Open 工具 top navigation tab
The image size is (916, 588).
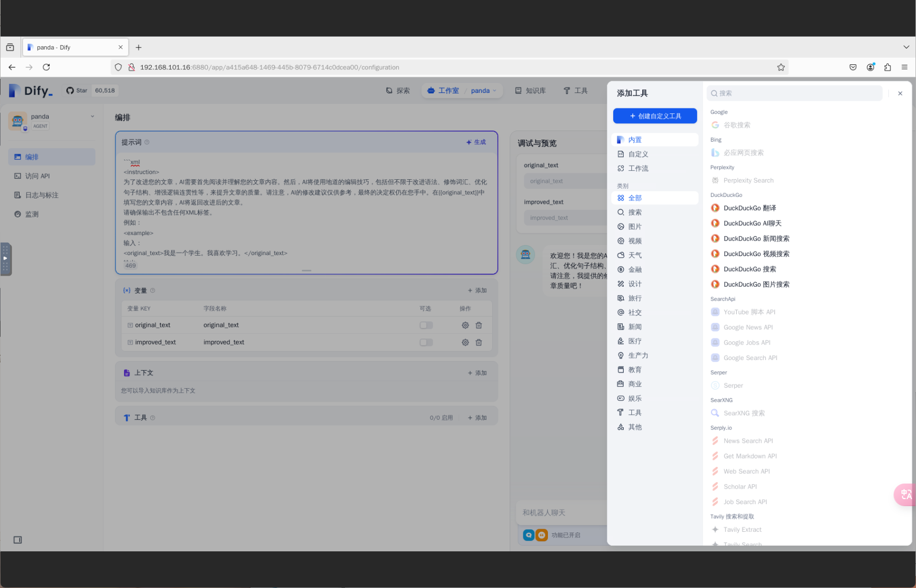(x=576, y=90)
